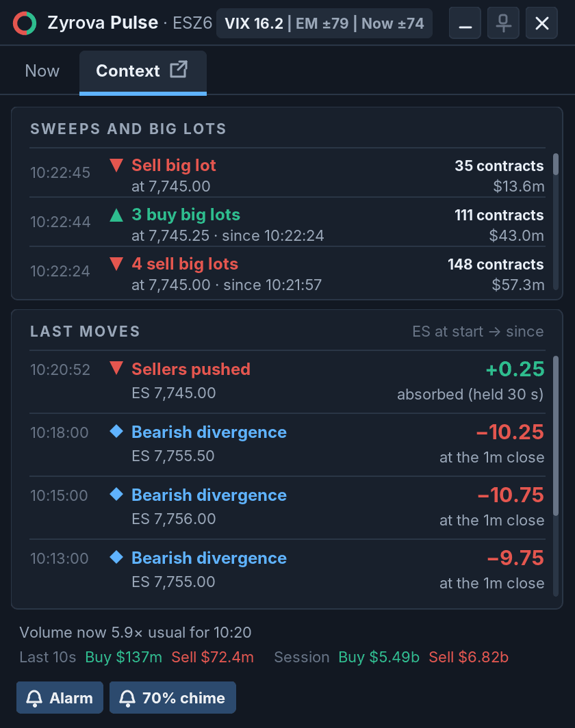The image size is (575, 728).
Task: Click the 10:20:52 timestamp
Action: coord(60,369)
